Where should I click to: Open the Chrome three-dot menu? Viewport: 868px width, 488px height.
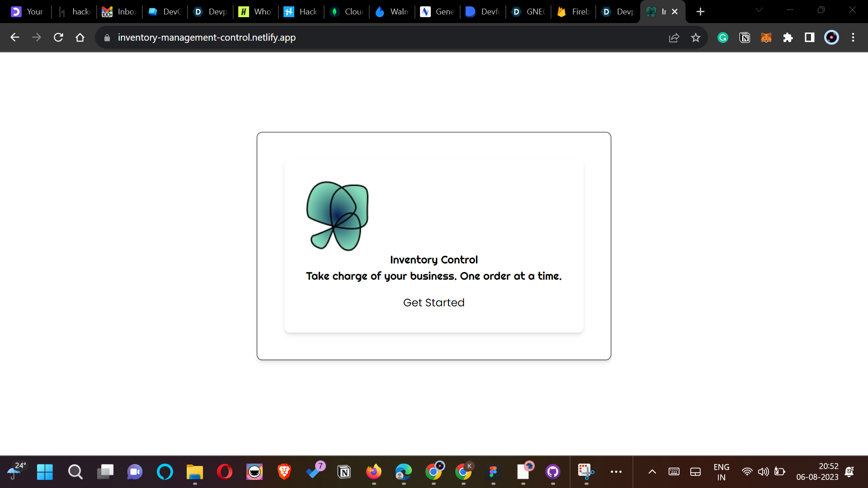[x=853, y=38]
